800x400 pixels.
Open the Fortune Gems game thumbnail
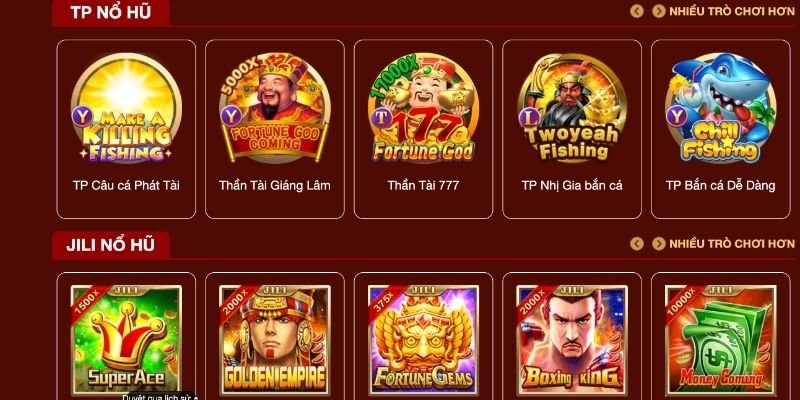click(x=423, y=340)
